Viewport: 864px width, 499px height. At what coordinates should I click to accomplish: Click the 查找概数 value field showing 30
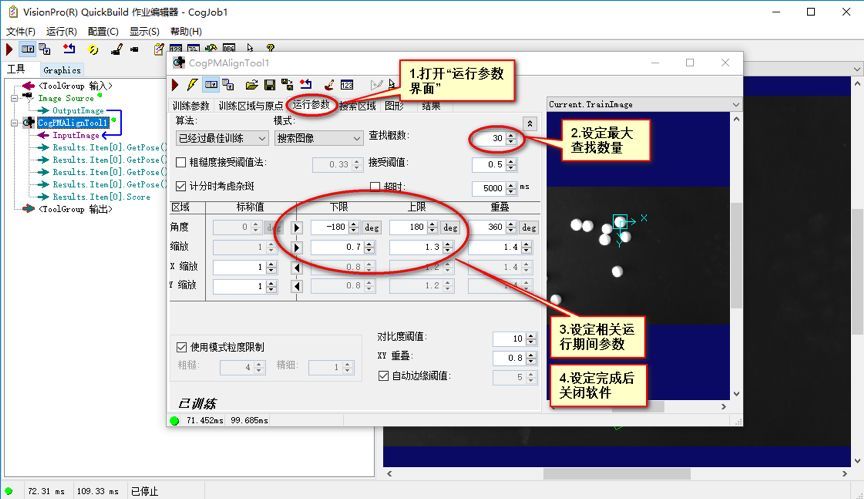489,138
